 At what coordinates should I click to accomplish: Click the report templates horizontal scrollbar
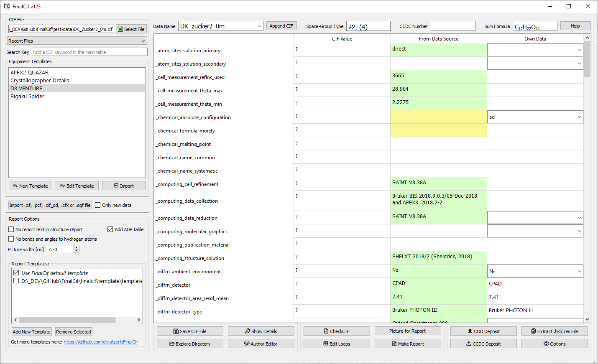click(67, 320)
